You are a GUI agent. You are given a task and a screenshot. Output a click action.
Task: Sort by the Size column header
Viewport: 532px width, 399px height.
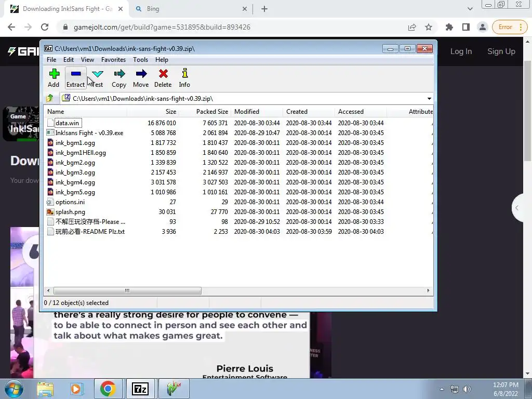[153, 112]
